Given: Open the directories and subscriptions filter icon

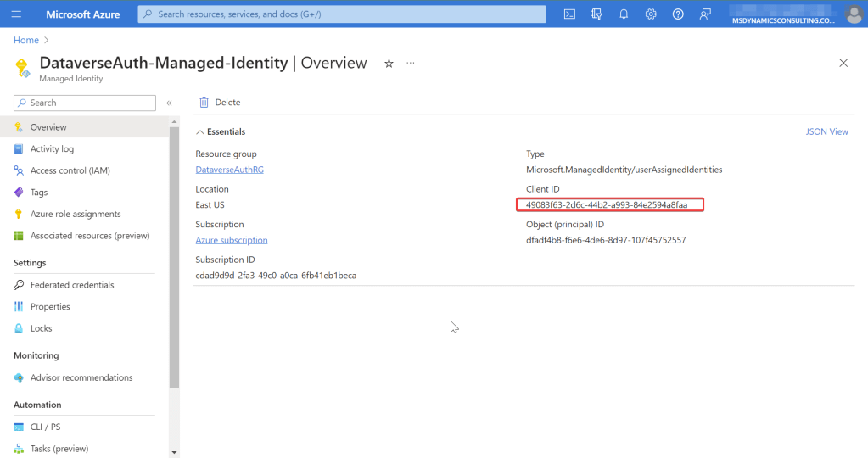Looking at the screenshot, I should (x=596, y=14).
